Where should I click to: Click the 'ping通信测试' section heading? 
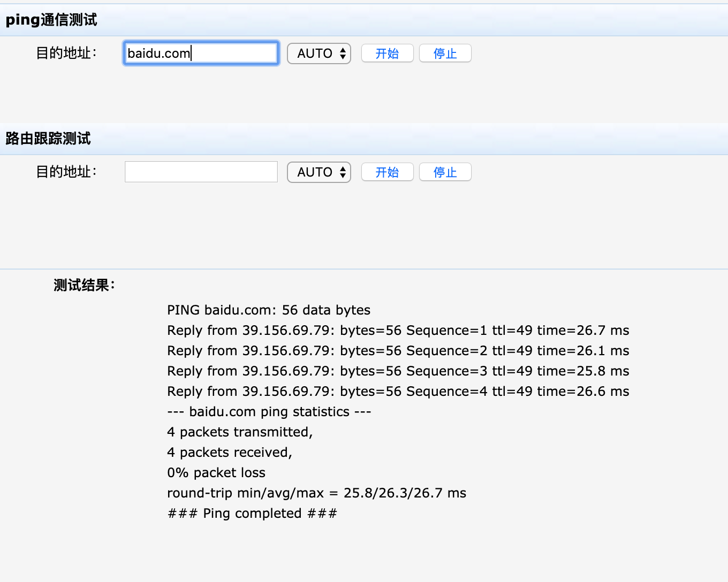tap(51, 20)
